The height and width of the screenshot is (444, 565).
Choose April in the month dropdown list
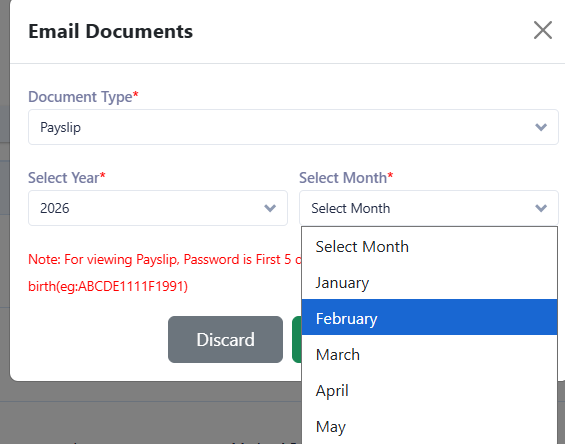pos(430,391)
